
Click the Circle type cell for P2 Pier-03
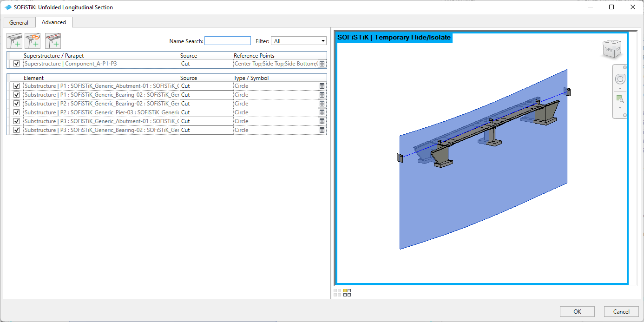276,112
